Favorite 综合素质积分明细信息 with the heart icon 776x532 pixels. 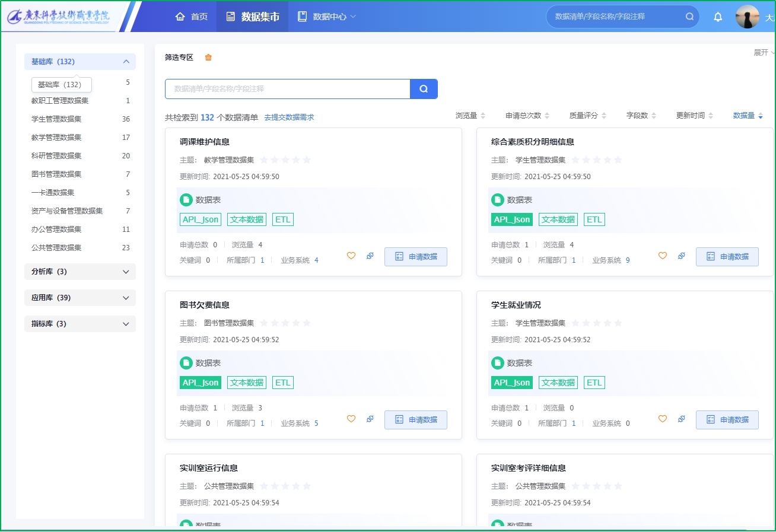point(663,256)
